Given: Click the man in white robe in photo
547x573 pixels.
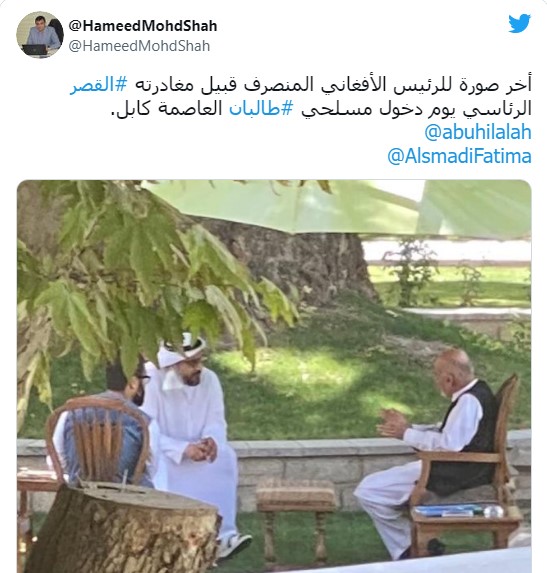Looking at the screenshot, I should point(192,439).
